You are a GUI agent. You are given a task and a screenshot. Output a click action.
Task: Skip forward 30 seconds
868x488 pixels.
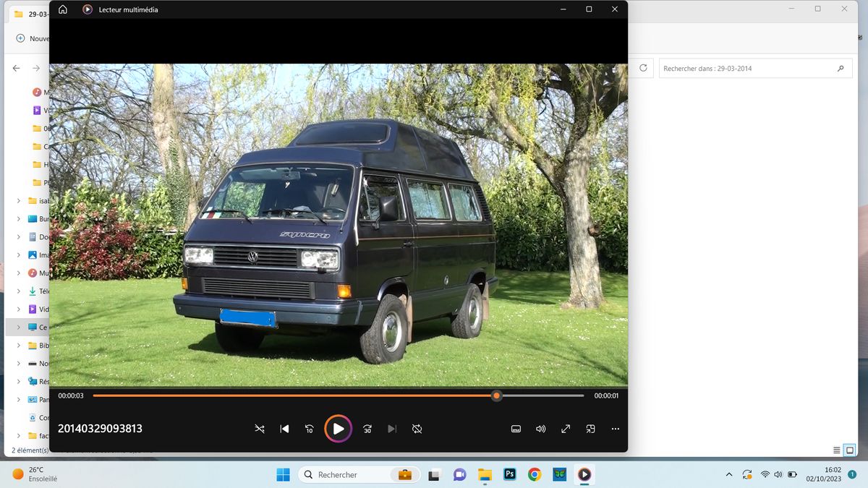(367, 429)
